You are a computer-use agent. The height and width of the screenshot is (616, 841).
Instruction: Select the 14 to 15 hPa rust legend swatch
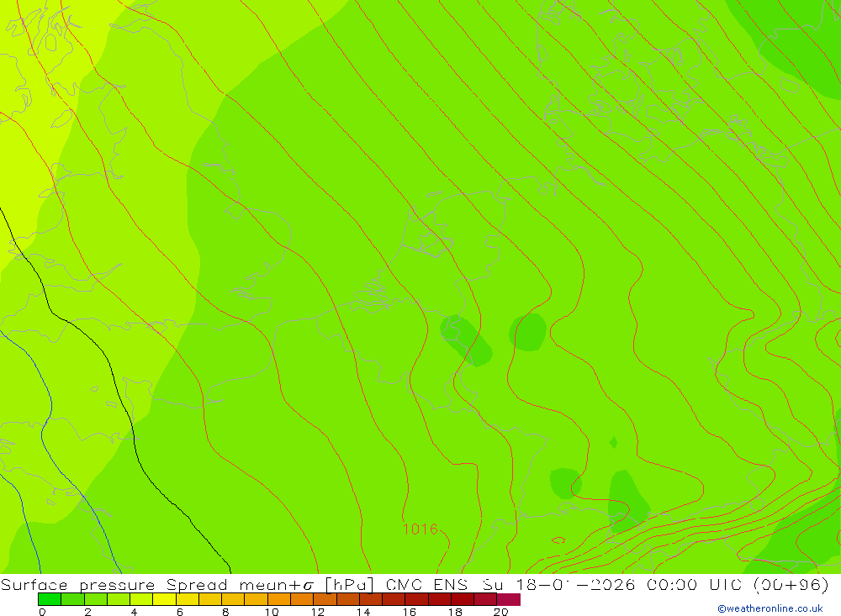[x=371, y=599]
